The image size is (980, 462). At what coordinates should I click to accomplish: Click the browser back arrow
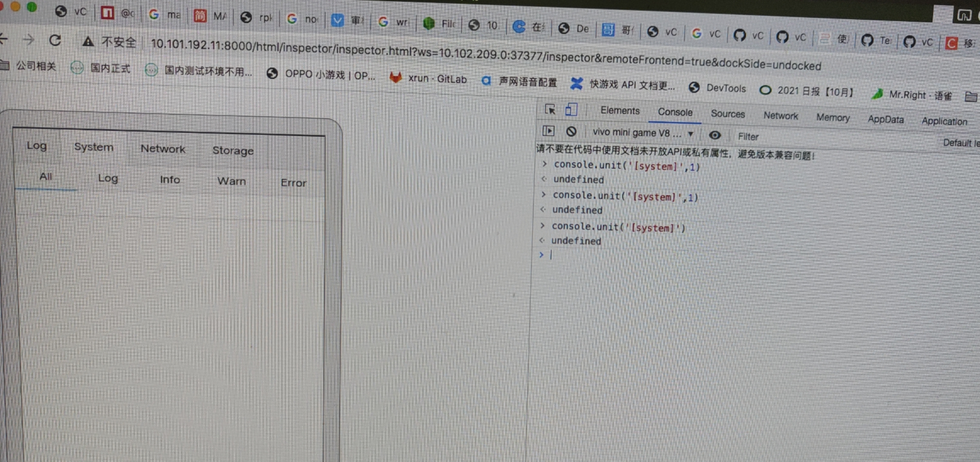click(x=4, y=38)
